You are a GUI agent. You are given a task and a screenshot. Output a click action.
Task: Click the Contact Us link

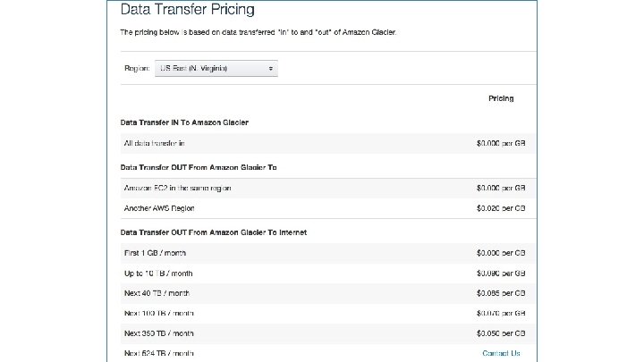click(501, 353)
